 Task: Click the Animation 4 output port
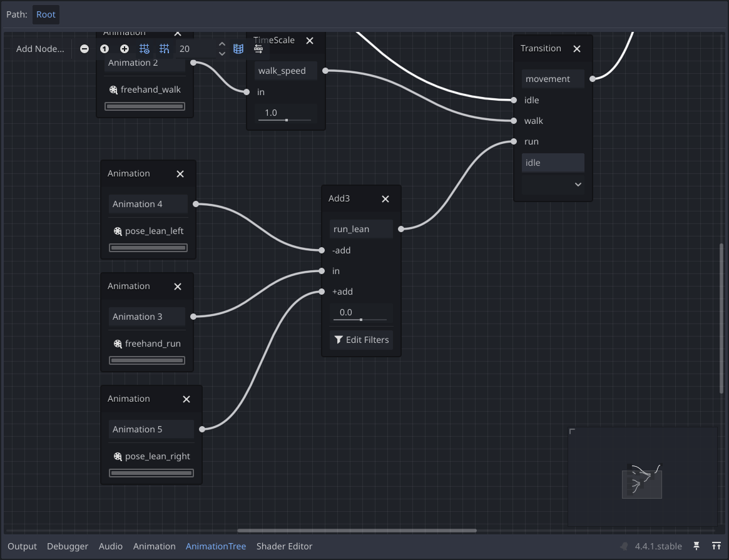196,204
